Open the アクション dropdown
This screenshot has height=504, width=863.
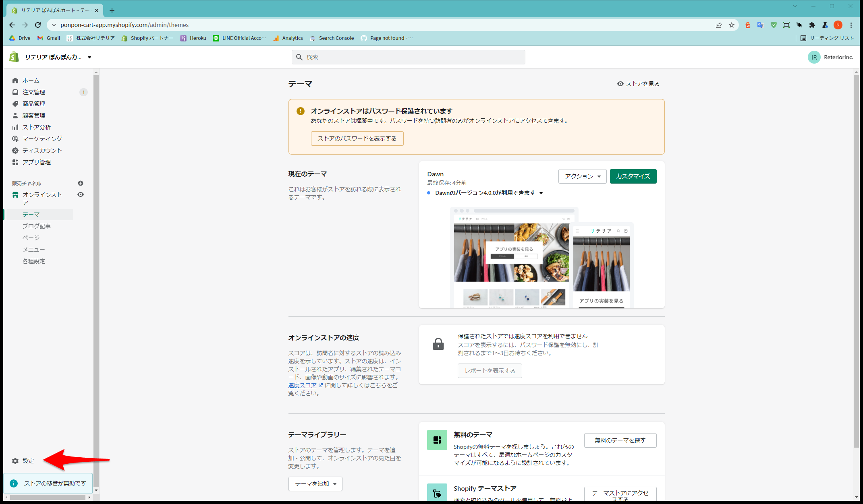582,176
